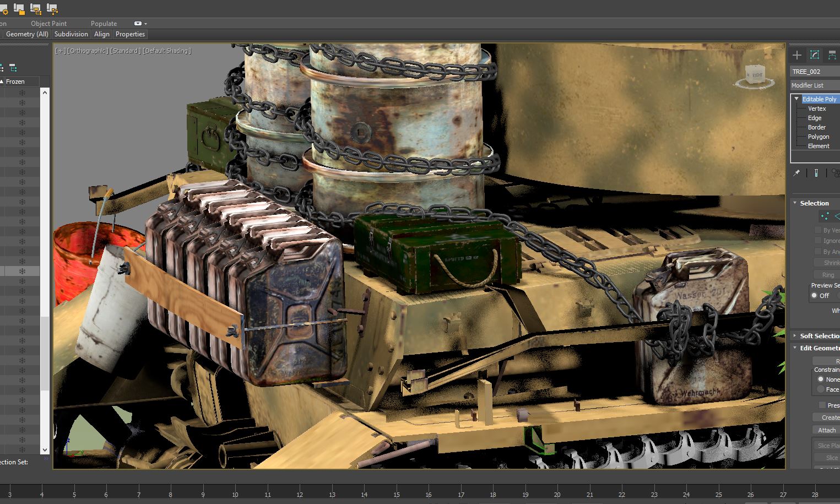Click the Scene Explorer scrollbar down arrow

click(45, 450)
